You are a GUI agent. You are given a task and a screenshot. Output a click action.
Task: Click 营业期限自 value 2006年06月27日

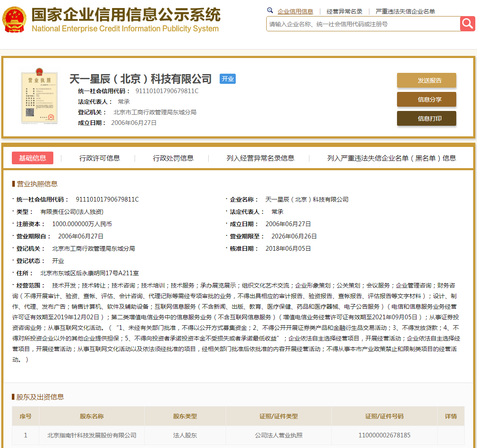coord(80,236)
